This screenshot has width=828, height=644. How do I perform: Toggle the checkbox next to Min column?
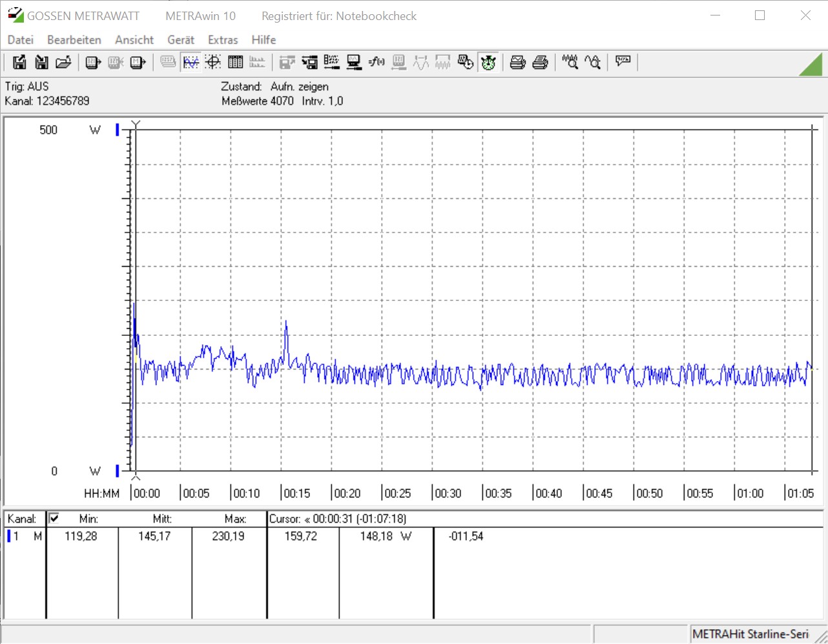click(x=54, y=518)
